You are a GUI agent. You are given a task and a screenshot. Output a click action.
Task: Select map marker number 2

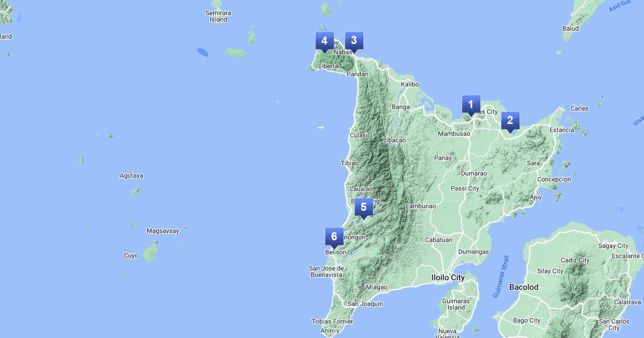tap(510, 121)
